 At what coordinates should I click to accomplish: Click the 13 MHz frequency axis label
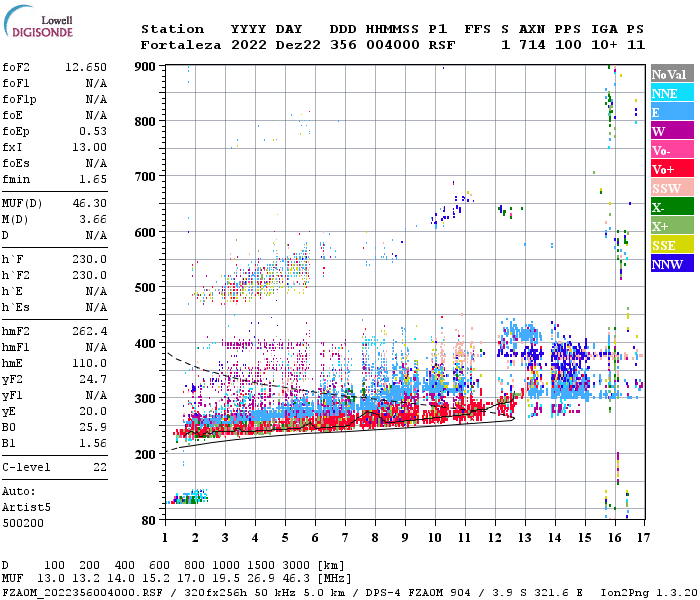(x=525, y=538)
